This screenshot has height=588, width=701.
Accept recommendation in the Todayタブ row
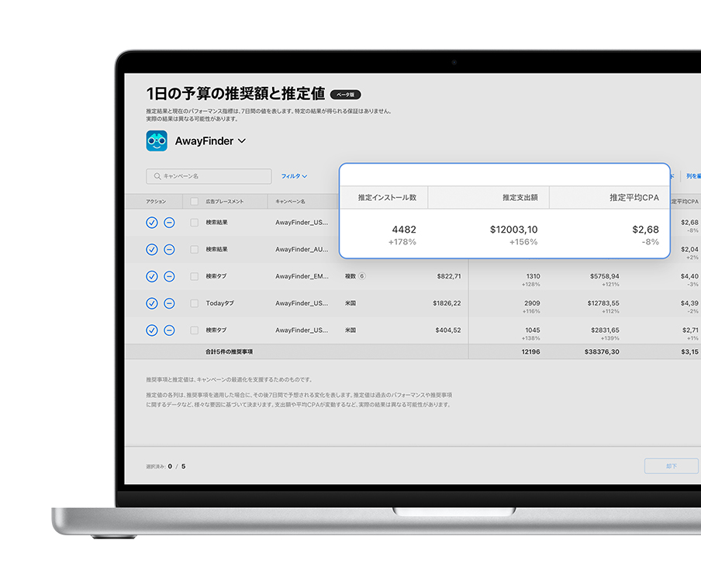(152, 303)
